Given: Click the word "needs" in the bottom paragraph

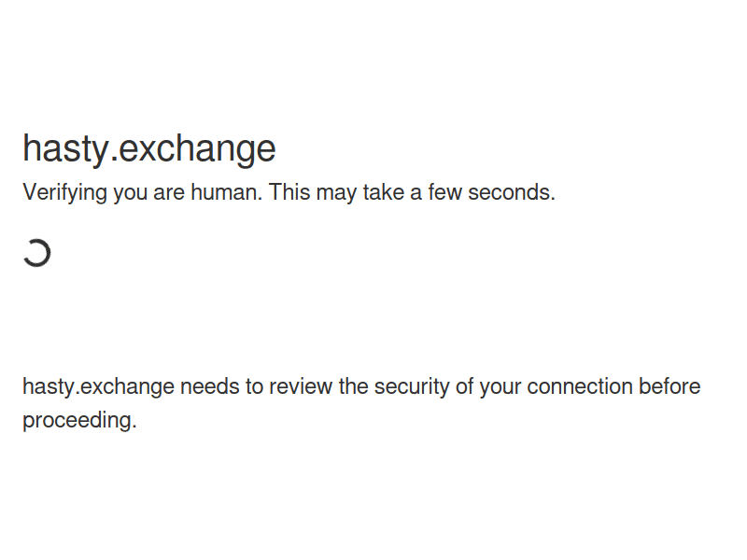Looking at the screenshot, I should pyautogui.click(x=209, y=387).
